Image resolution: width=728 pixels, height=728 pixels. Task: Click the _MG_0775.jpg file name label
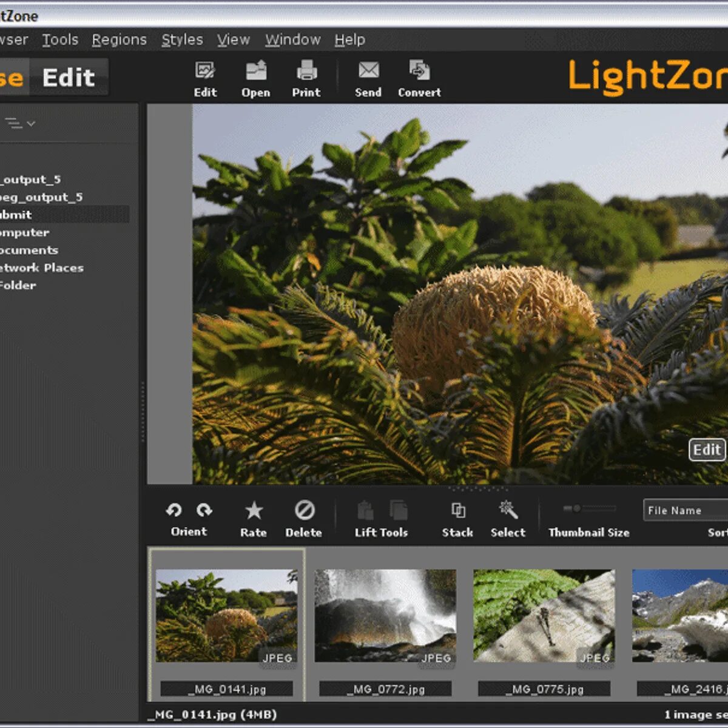point(544,689)
